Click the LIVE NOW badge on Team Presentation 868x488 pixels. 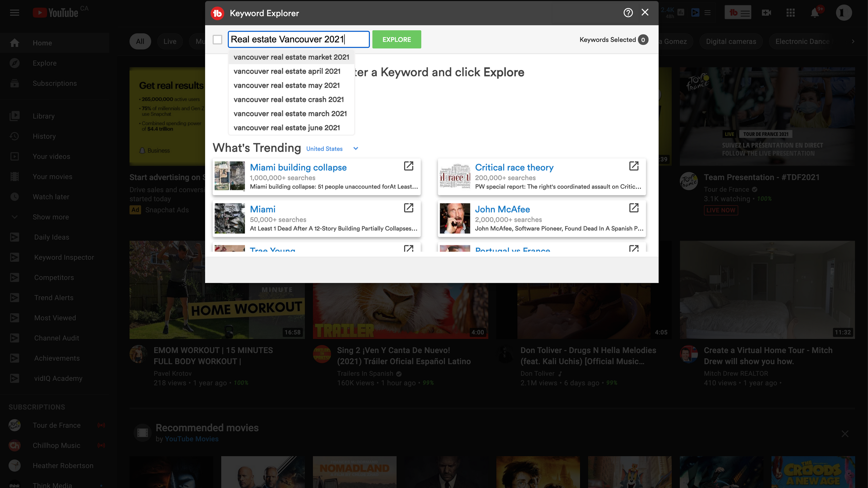[x=721, y=210]
